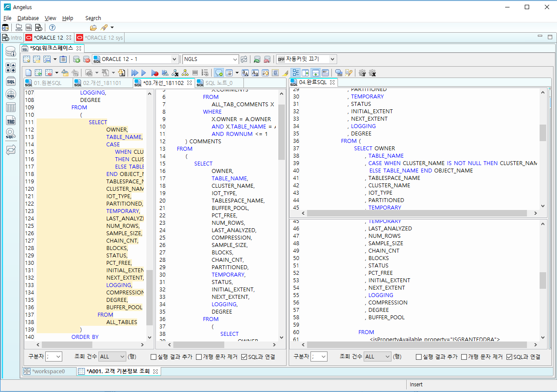Open the Help menu
Viewport: 557px width, 392px height.
68,18
